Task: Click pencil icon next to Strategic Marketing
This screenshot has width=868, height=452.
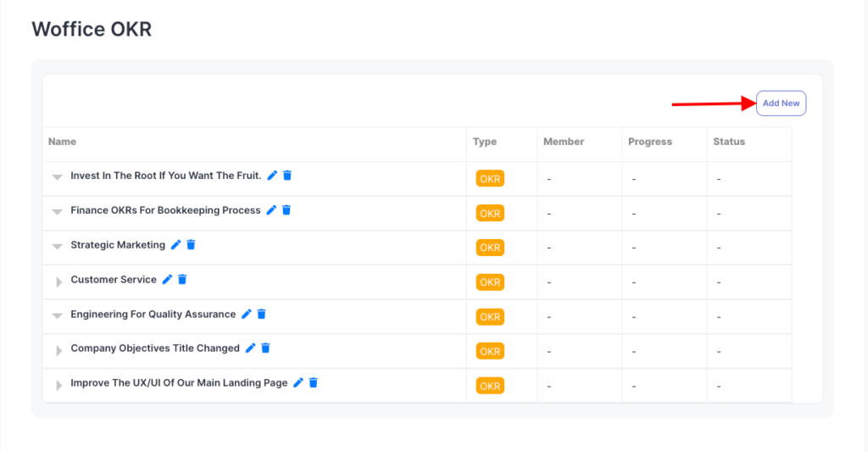Action: (x=175, y=245)
